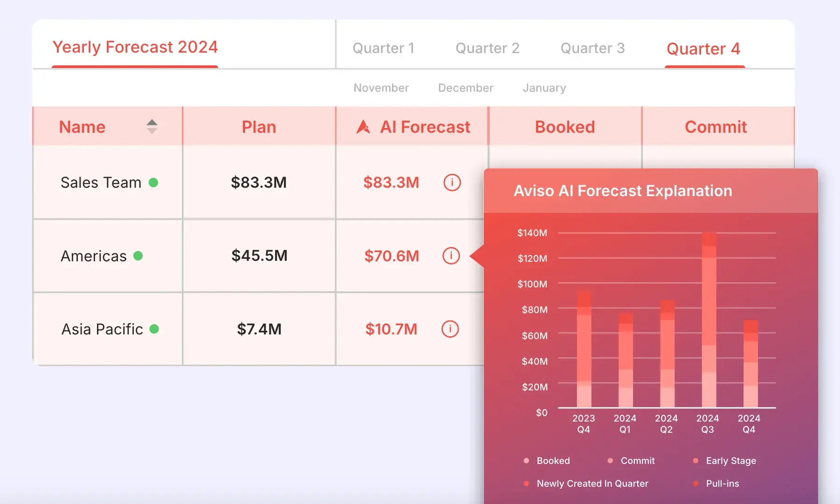The image size is (840, 504).
Task: Click the Sales Team AI forecast info icon
Action: coord(452,182)
